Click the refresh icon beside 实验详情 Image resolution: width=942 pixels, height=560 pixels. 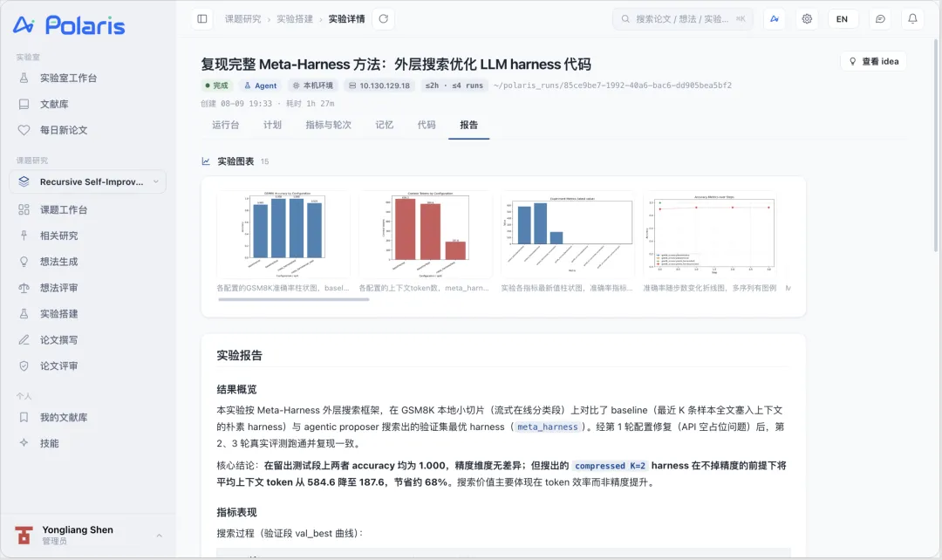[x=383, y=18]
